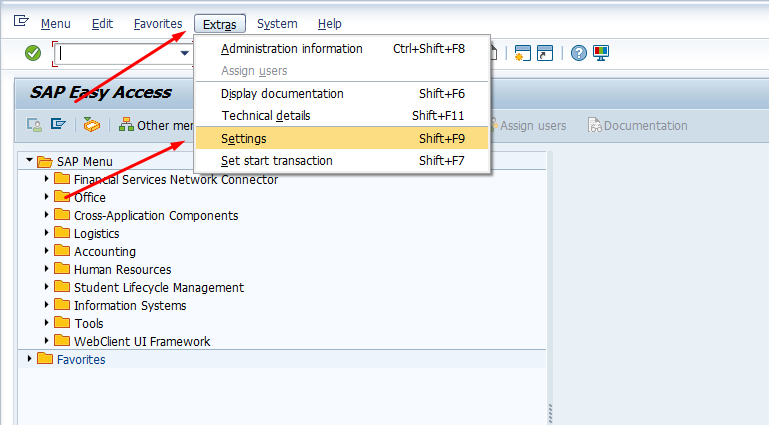Expand the Tools tree node
Image resolution: width=769 pixels, height=425 pixels.
pyautogui.click(x=47, y=323)
